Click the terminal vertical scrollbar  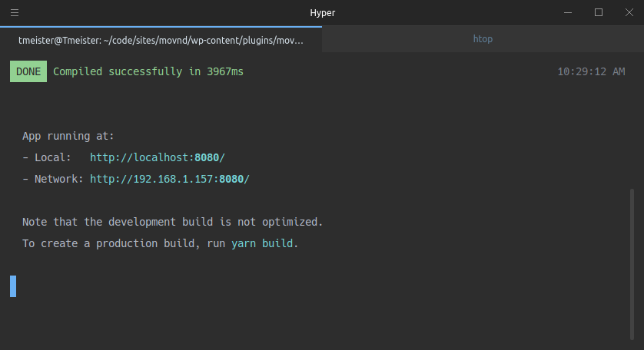coord(632,264)
